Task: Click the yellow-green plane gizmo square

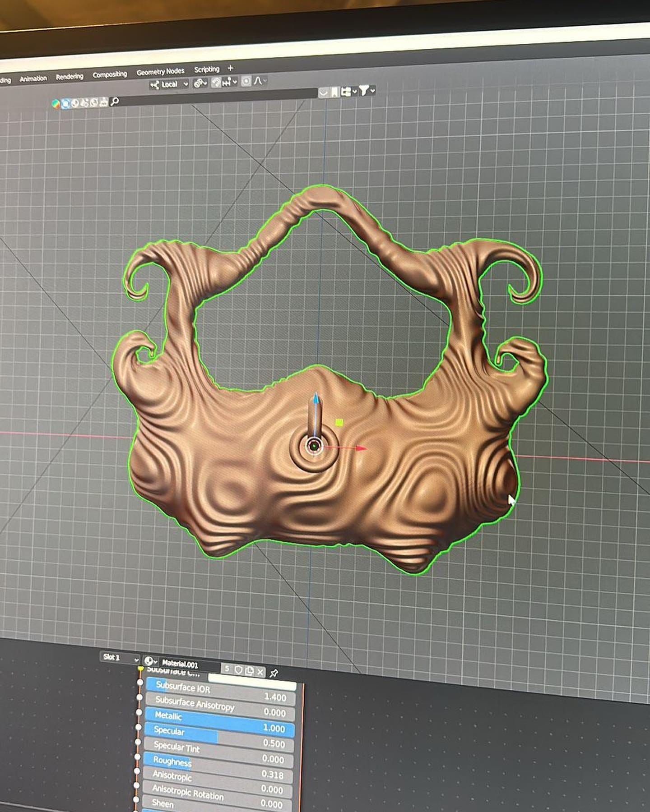Action: click(x=339, y=423)
